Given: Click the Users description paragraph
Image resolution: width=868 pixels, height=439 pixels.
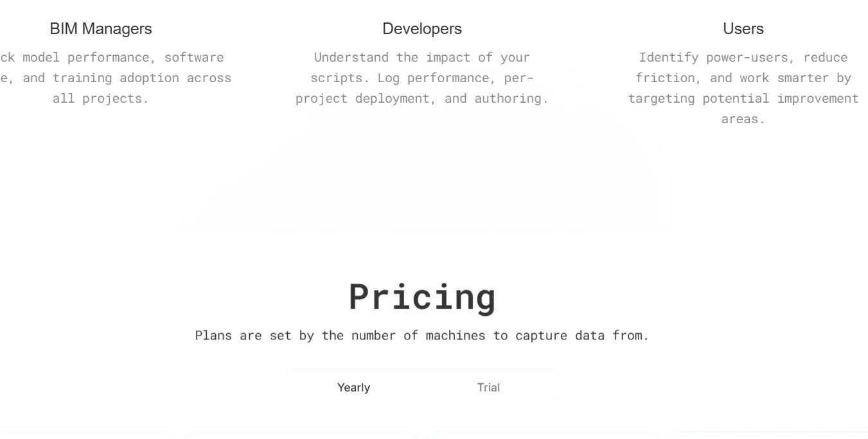Looking at the screenshot, I should click(743, 88).
